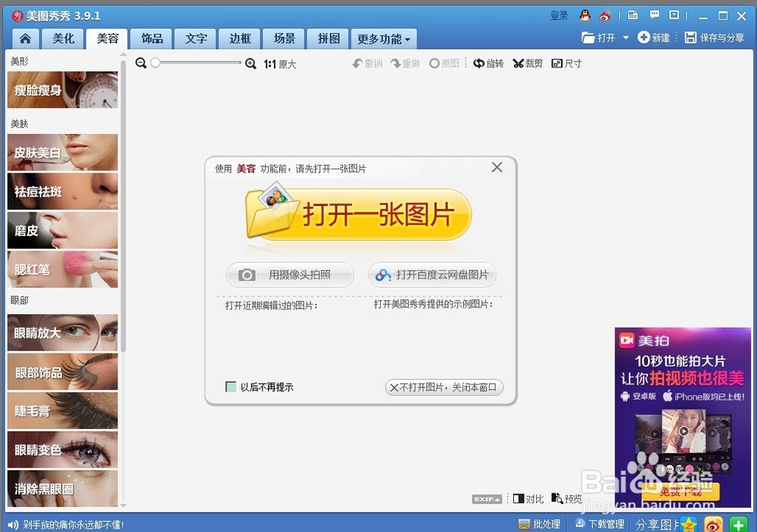Click the 撤销 undo button
The width and height of the screenshot is (757, 532).
tap(367, 64)
